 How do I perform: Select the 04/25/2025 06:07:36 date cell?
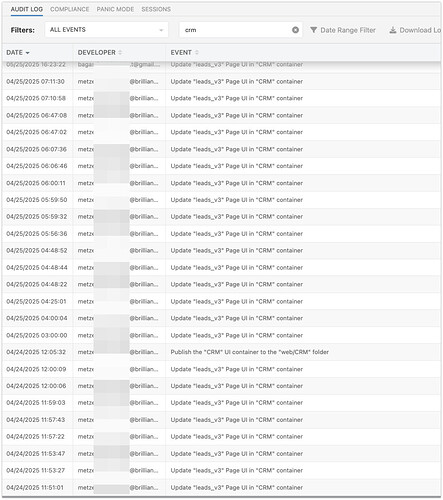36,149
